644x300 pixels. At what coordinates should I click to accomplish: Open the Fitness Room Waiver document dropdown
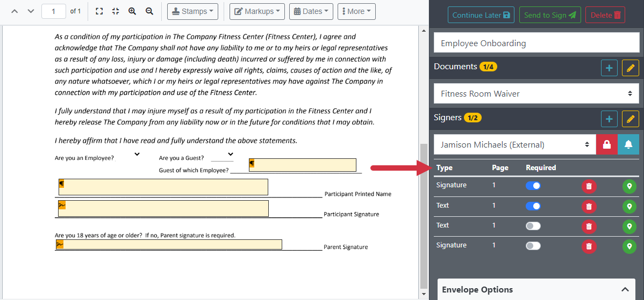(536, 93)
